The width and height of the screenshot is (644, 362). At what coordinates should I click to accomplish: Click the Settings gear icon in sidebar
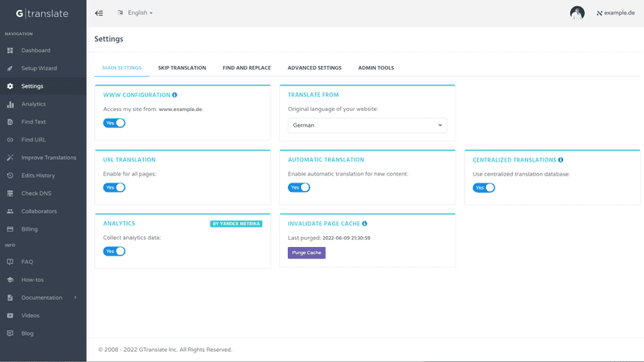pos(10,86)
